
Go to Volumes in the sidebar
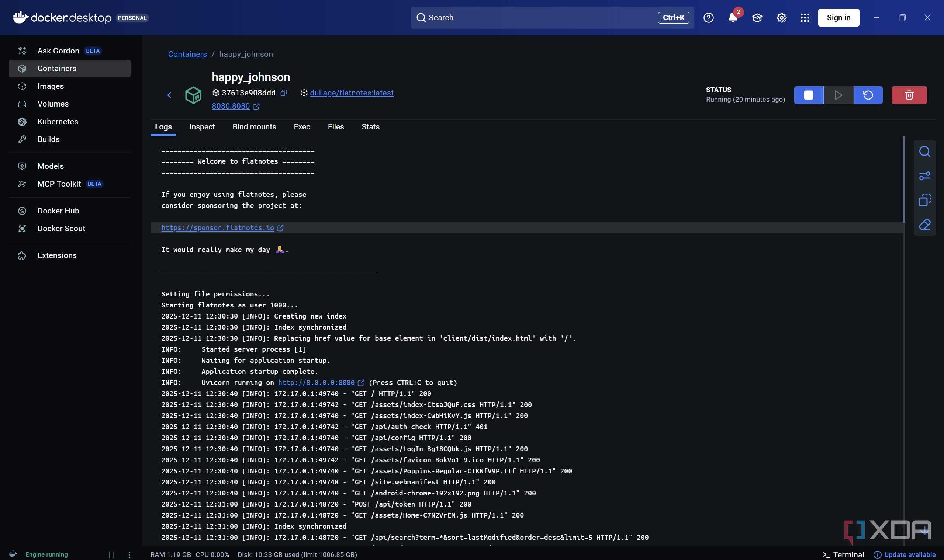(x=69, y=104)
